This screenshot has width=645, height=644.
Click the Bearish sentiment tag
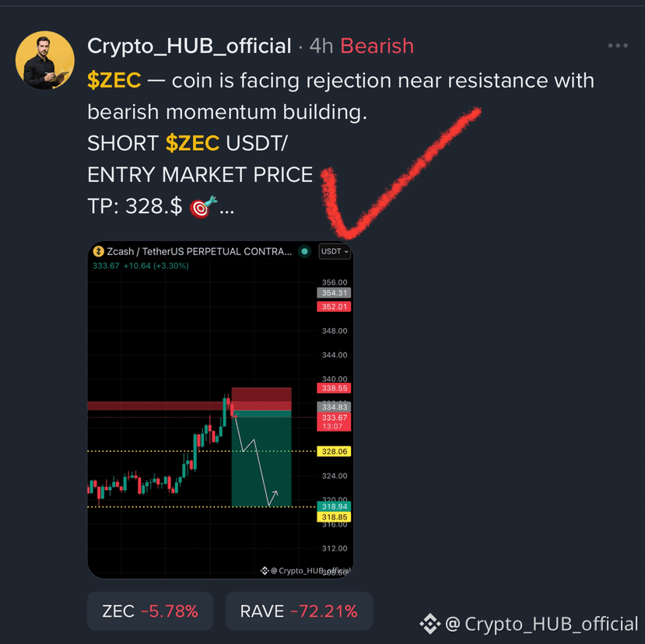point(377,46)
